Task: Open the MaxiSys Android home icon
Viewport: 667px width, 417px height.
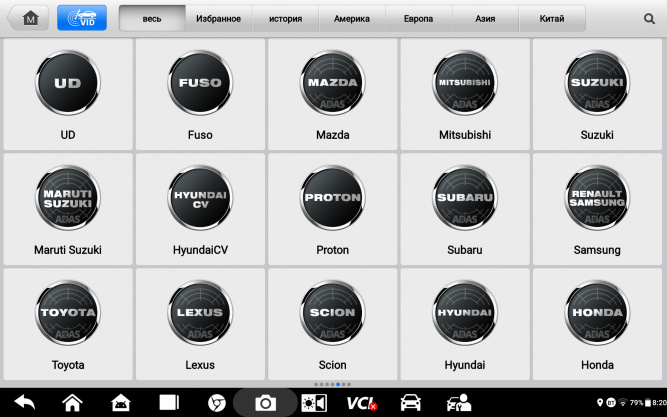Action: (121, 402)
